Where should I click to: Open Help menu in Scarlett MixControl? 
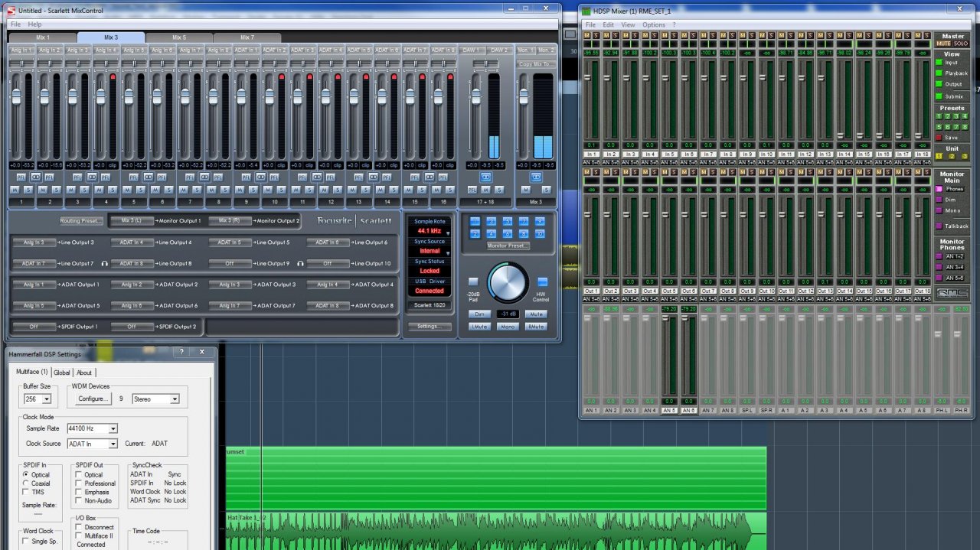(34, 24)
